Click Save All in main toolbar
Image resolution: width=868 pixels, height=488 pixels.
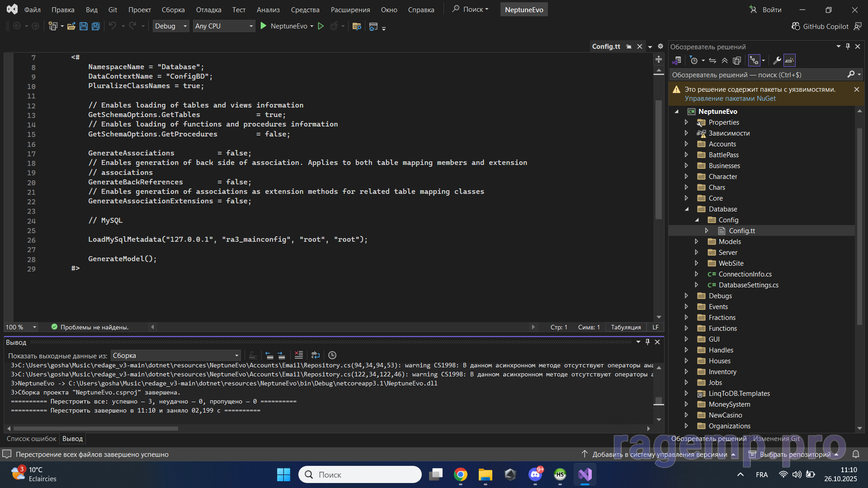click(95, 26)
